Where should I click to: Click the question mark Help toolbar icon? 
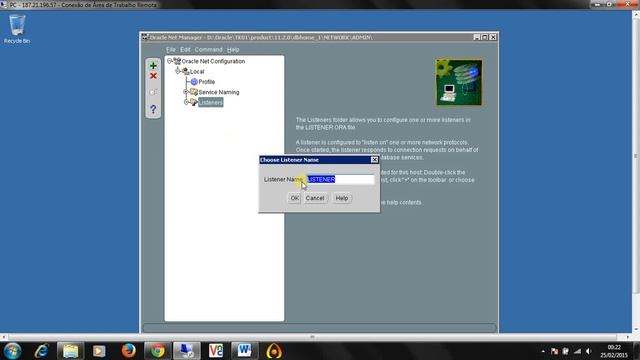[153, 109]
